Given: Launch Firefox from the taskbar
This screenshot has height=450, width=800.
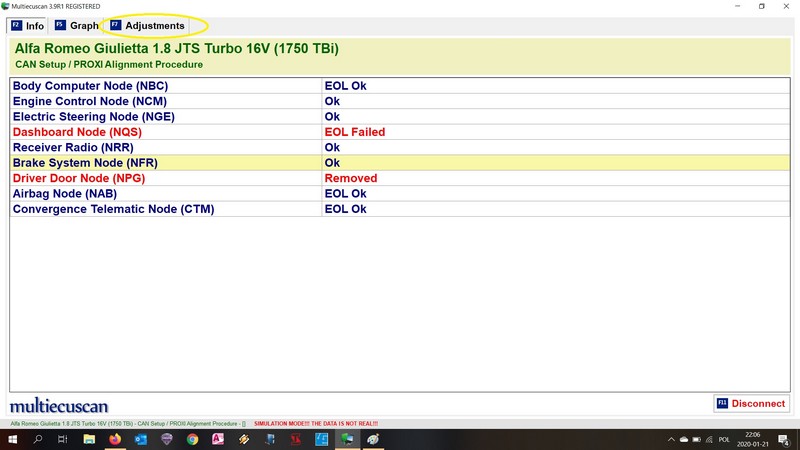Looking at the screenshot, I should pyautogui.click(x=115, y=439).
